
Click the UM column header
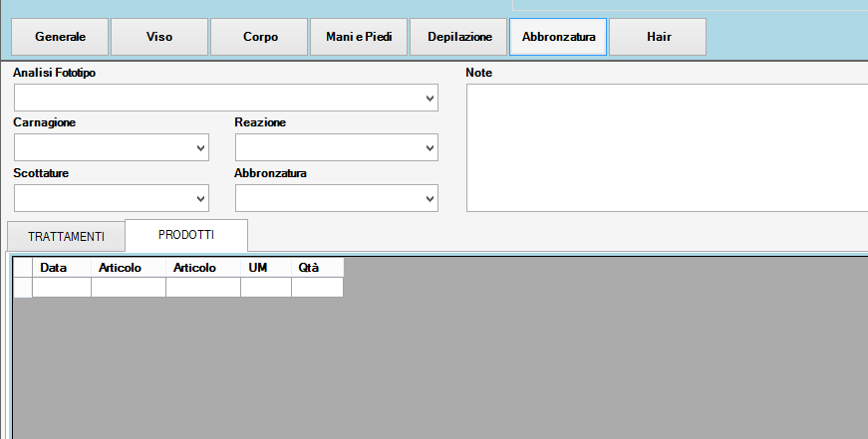tap(266, 268)
